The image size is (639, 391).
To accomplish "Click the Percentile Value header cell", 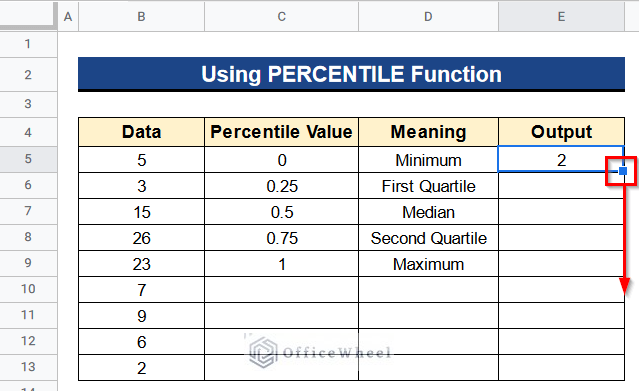I will click(282, 132).
